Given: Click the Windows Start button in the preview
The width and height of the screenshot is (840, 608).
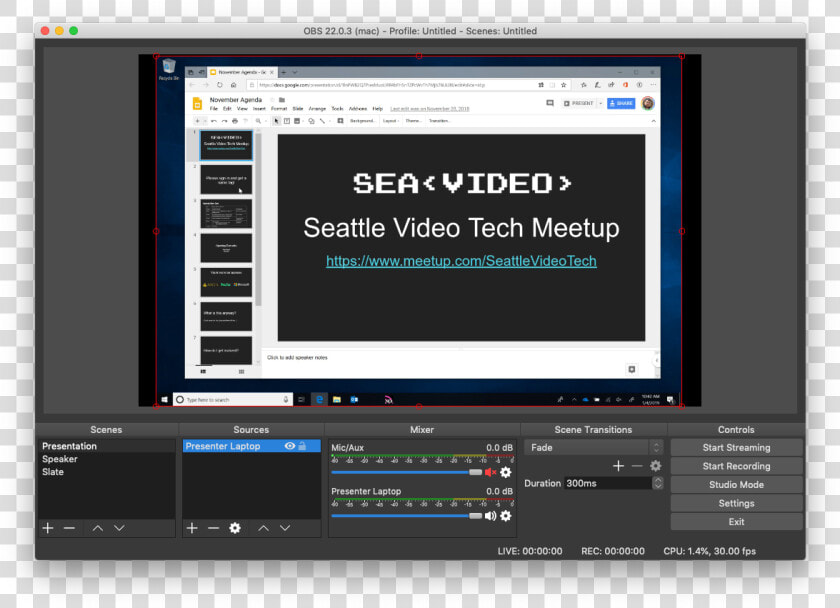Looking at the screenshot, I should (x=164, y=400).
